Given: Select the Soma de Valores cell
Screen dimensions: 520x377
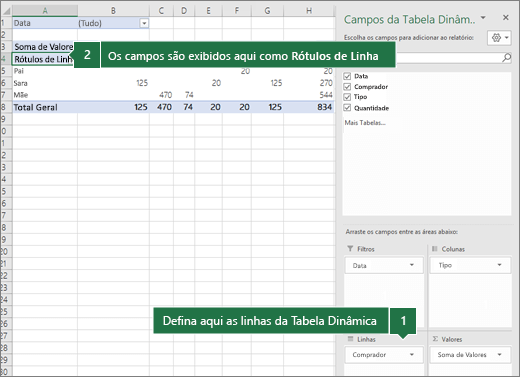Looking at the screenshot, I should point(43,47).
